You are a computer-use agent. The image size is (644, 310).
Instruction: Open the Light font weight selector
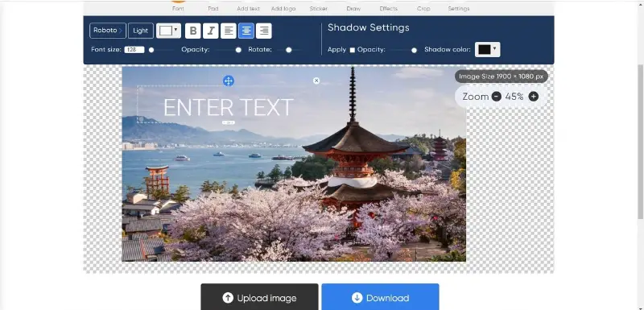click(x=140, y=31)
